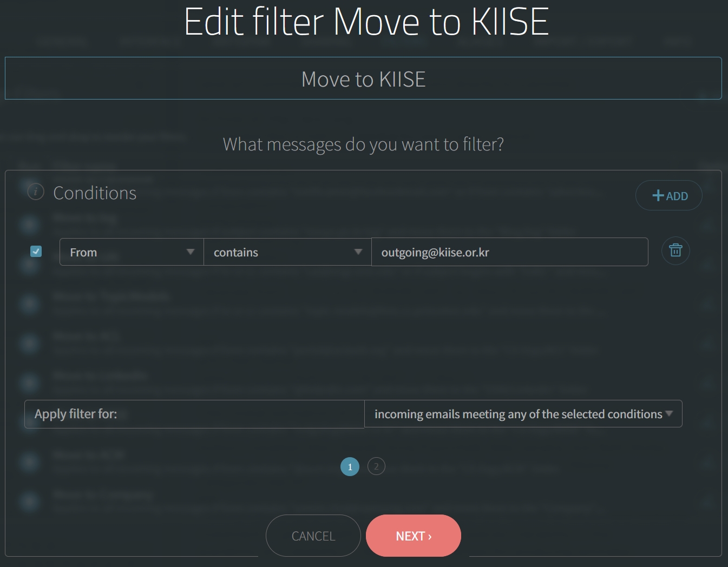Cancel editing the filter
The image size is (728, 567).
coord(313,536)
